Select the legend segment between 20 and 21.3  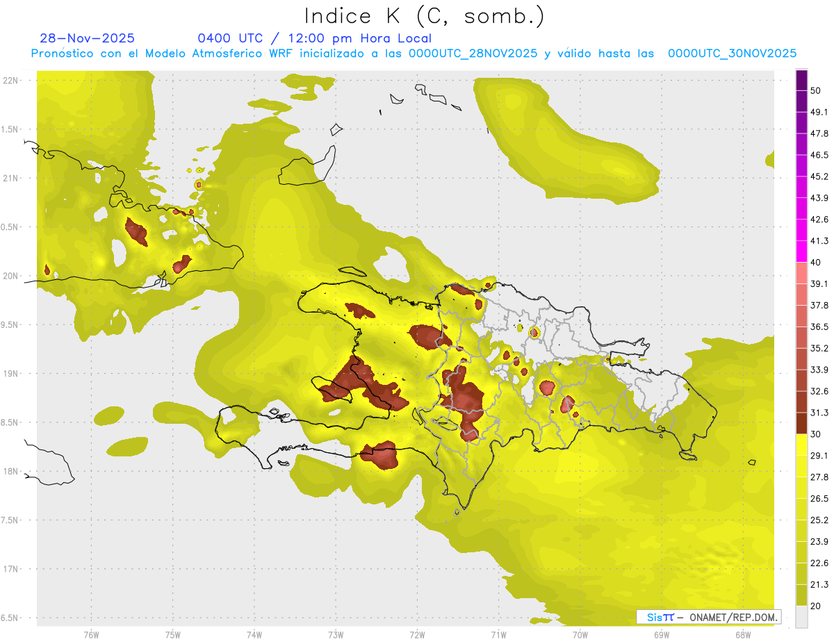click(x=801, y=595)
